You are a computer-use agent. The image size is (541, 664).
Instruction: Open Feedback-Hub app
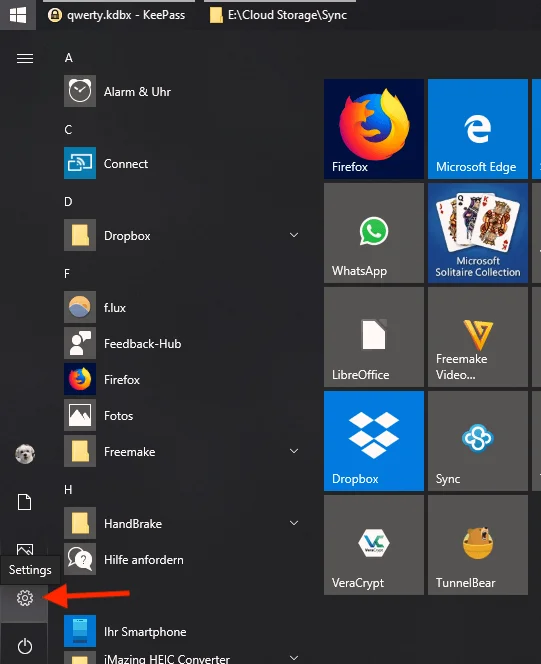(182, 343)
